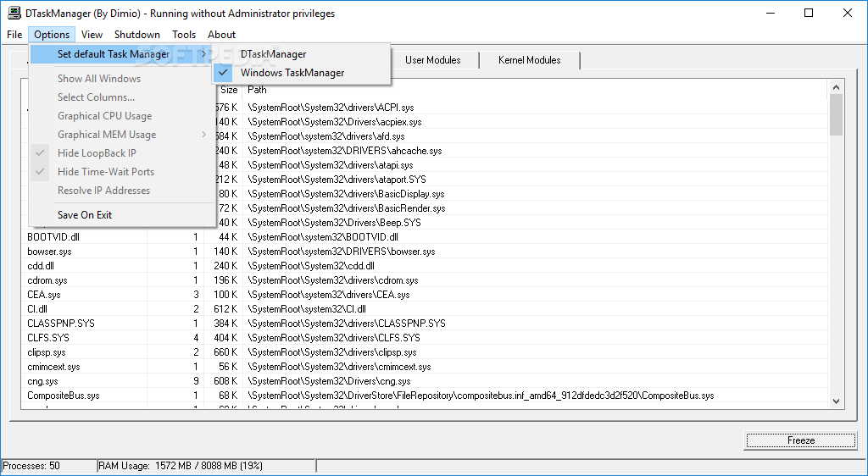
Task: Close the Options menu in menu bar
Action: tap(52, 34)
